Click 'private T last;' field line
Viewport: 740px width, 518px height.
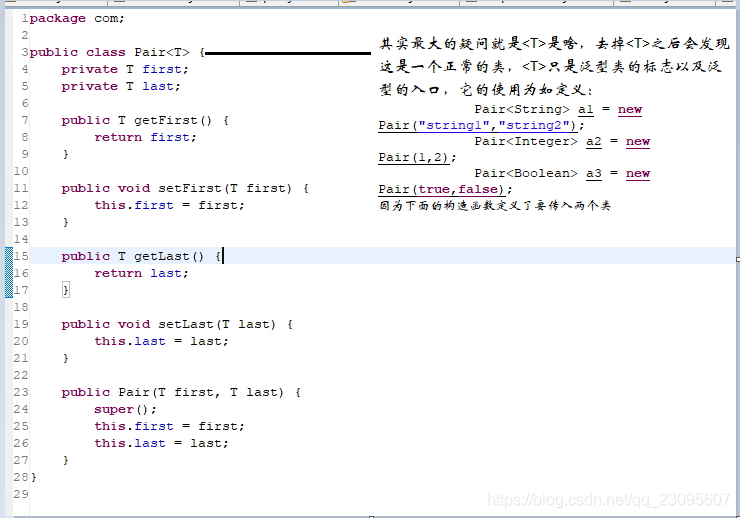click(121, 86)
